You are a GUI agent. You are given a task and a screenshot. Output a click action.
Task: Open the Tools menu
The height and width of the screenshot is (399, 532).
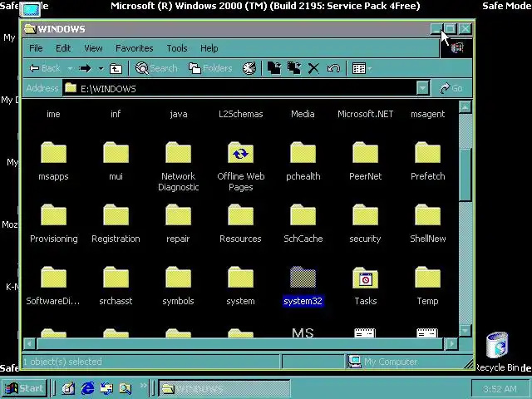click(177, 48)
